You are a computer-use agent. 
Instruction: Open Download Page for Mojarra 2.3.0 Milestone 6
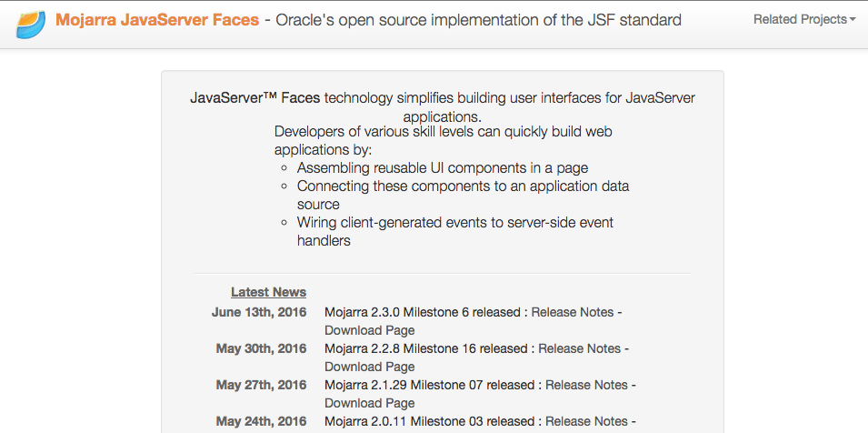point(369,330)
